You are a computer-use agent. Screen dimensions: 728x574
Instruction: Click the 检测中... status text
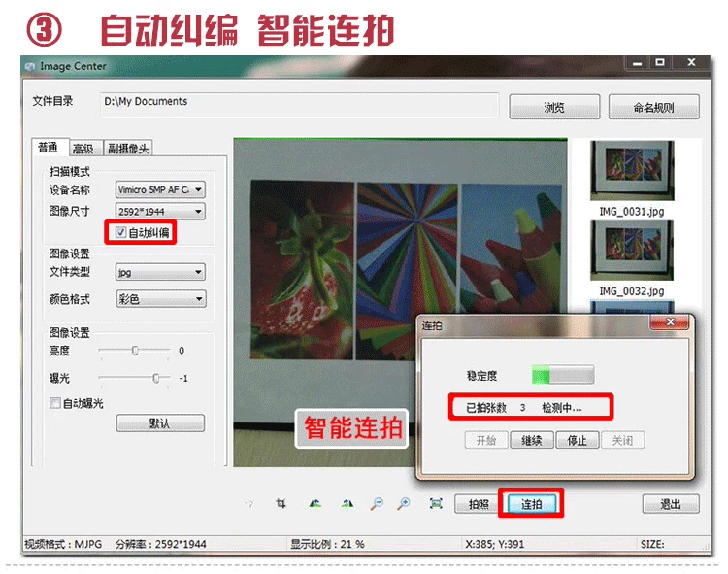tap(562, 407)
